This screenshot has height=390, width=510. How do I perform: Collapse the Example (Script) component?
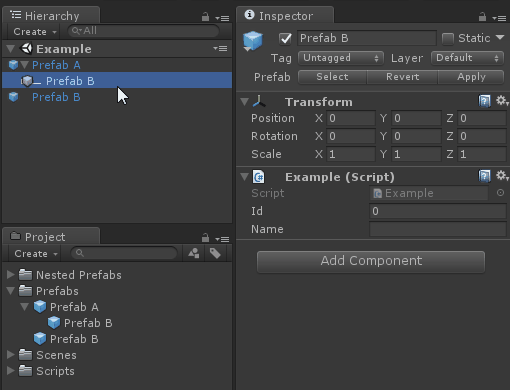click(244, 177)
